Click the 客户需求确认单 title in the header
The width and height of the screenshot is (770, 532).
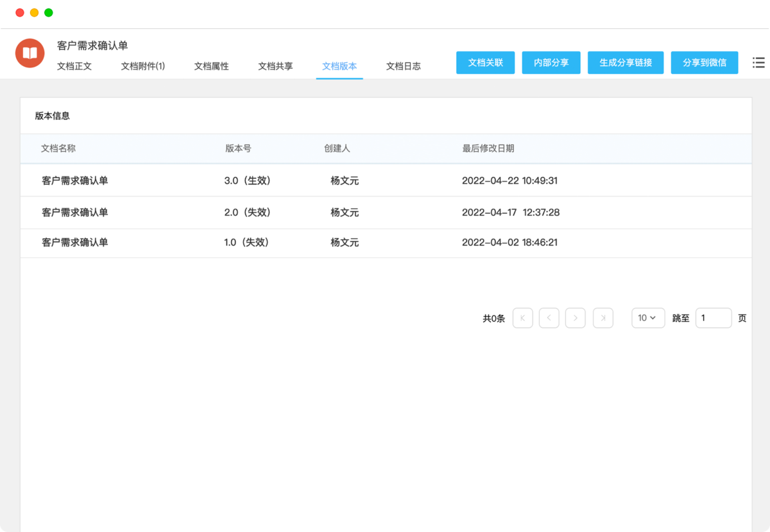tap(92, 46)
